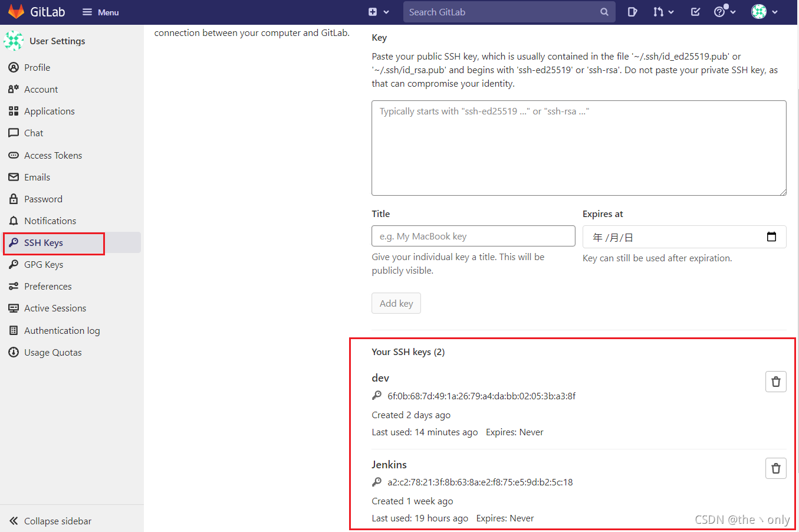Click the SSH Keys key icon
The width and height of the screenshot is (799, 532).
tap(14, 242)
